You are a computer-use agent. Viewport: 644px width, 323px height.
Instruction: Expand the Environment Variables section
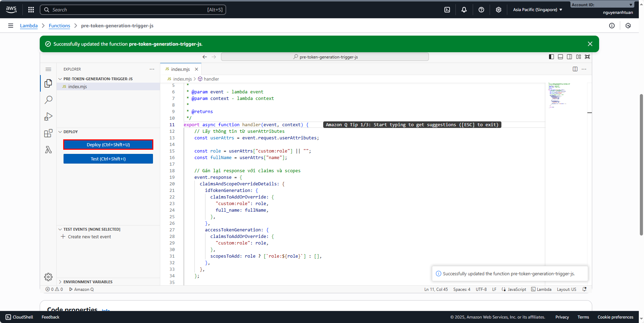[88, 282]
